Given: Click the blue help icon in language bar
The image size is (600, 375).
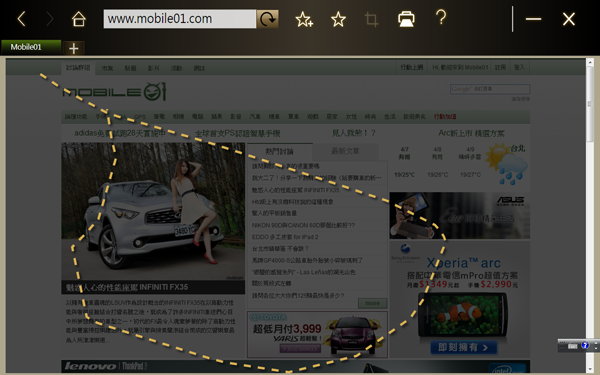Looking at the screenshot, I should tap(585, 345).
